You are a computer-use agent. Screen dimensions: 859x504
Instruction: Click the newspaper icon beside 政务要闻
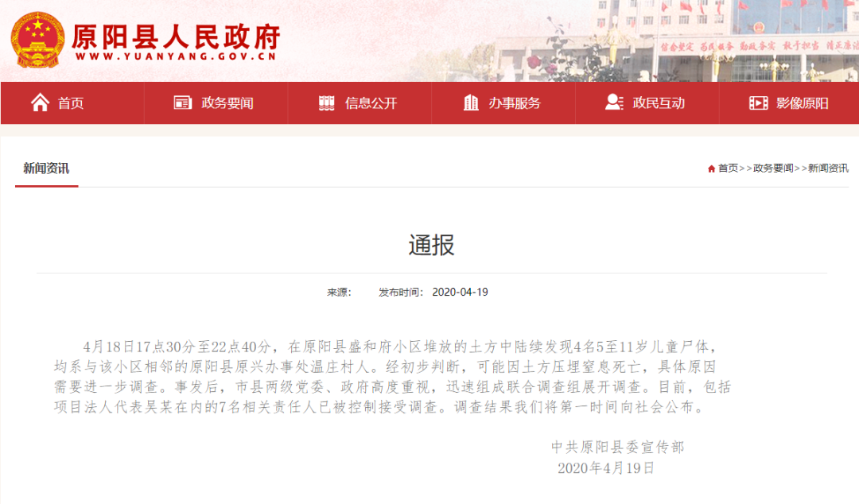click(182, 103)
